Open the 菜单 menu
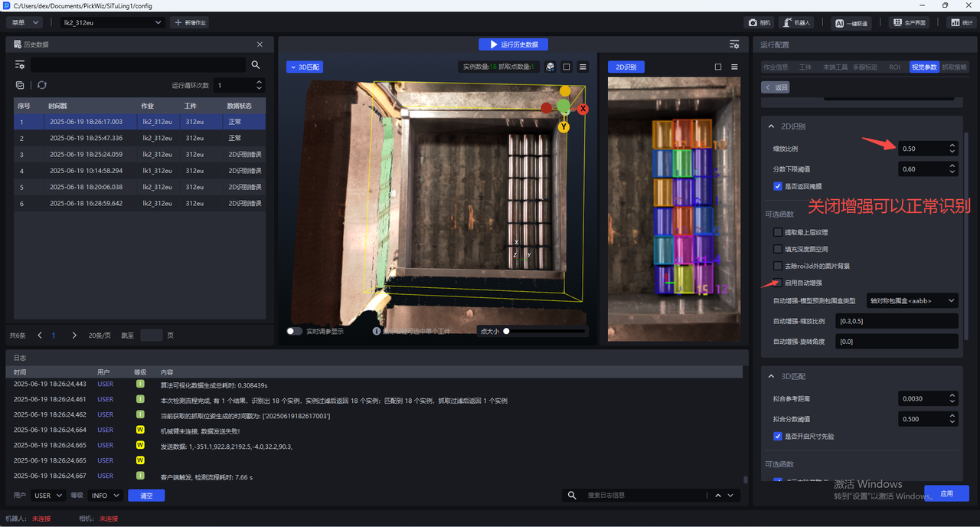Screen dimensions: 980x527 point(25,23)
